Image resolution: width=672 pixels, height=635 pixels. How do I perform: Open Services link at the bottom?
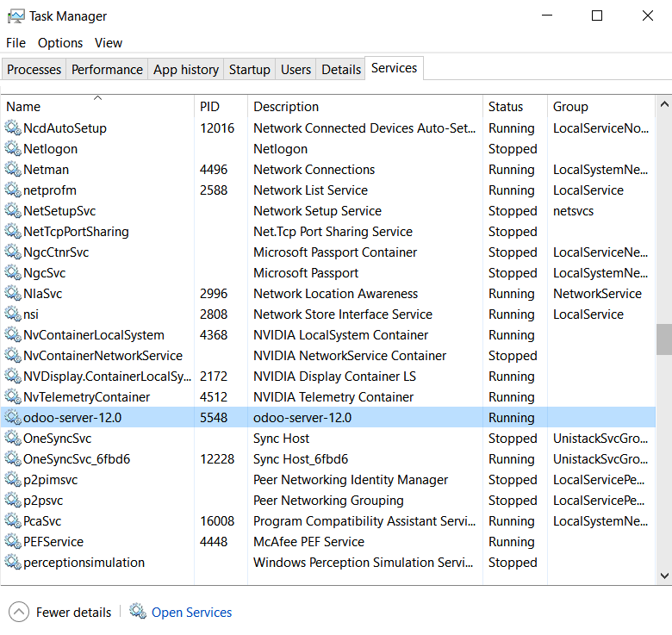(x=191, y=613)
